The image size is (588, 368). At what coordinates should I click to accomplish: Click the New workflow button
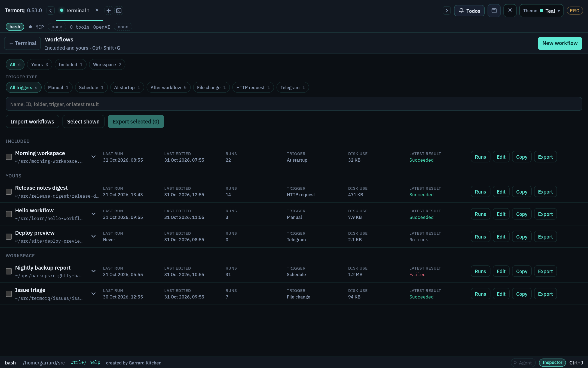[x=560, y=43]
